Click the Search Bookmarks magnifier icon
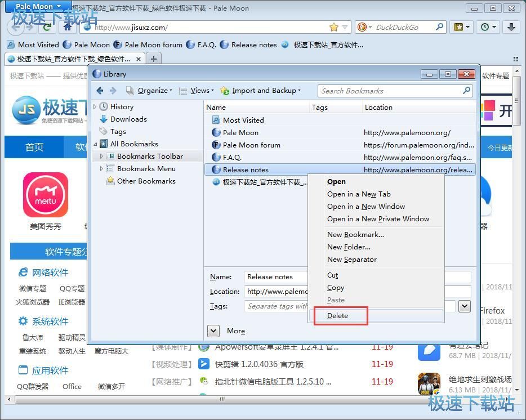The image size is (526, 420). pos(466,91)
